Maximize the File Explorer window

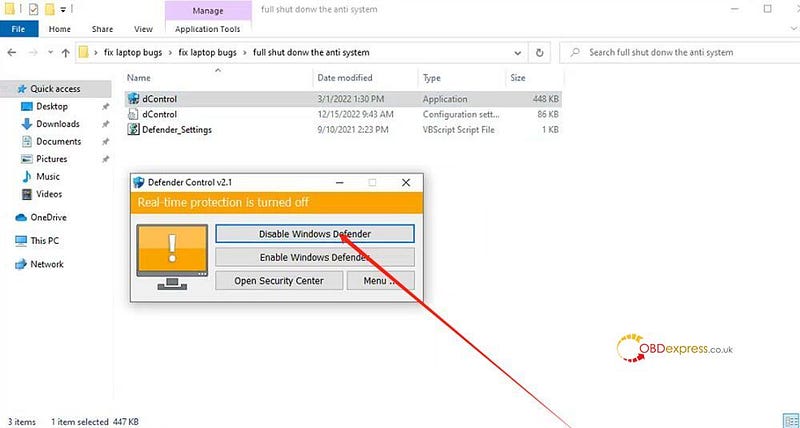point(768,9)
